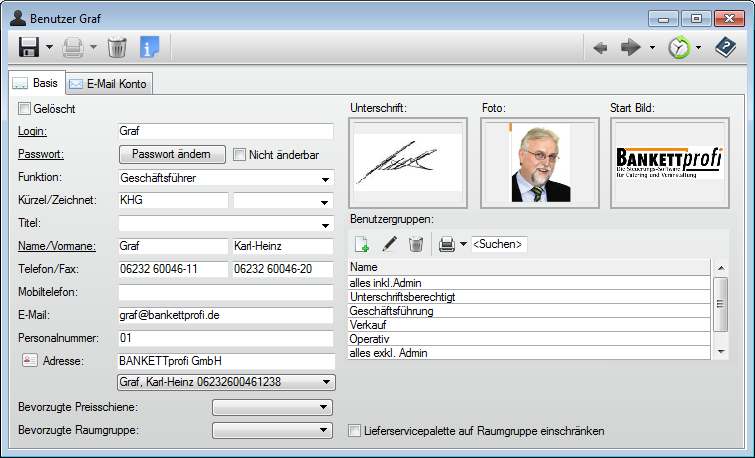755x458 pixels.
Task: Switch to the E-Mail Konto tab
Action: pyautogui.click(x=109, y=84)
